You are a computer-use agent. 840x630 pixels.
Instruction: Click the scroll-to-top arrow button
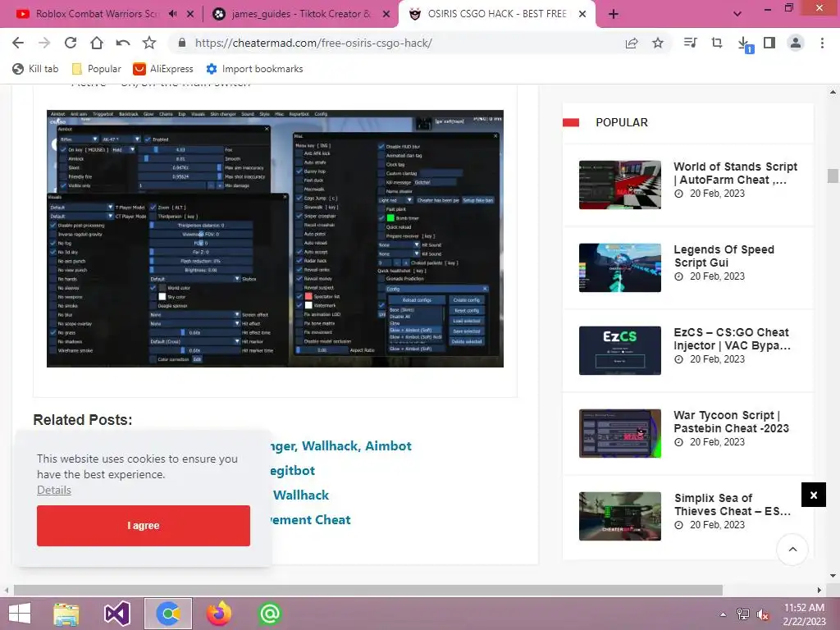pos(792,549)
